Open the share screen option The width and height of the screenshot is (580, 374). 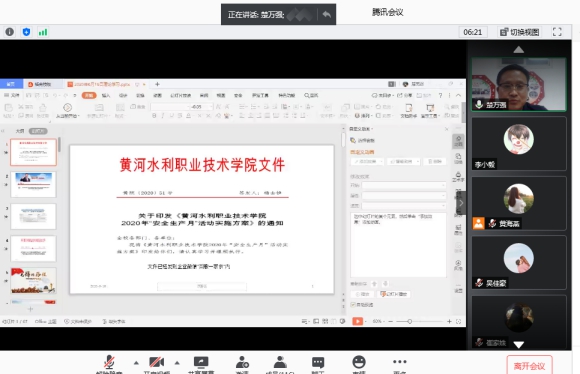click(x=201, y=362)
